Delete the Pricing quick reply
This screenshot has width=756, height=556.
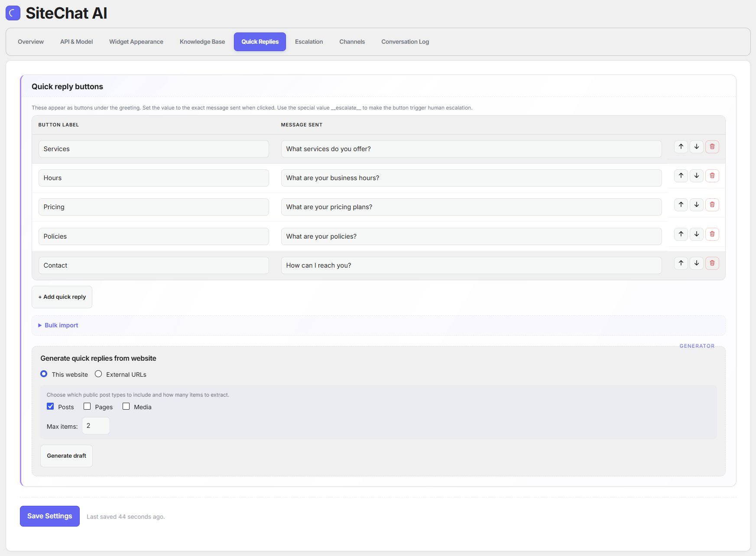(712, 205)
